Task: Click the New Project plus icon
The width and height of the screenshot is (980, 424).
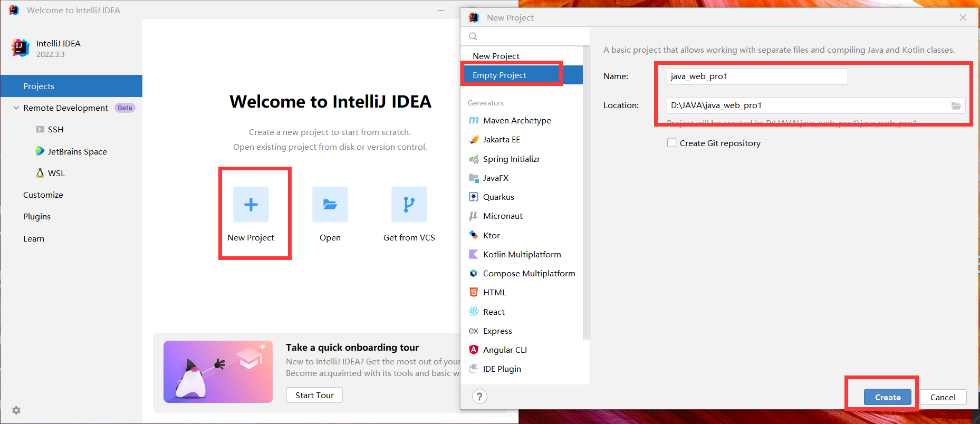Action: click(x=251, y=204)
